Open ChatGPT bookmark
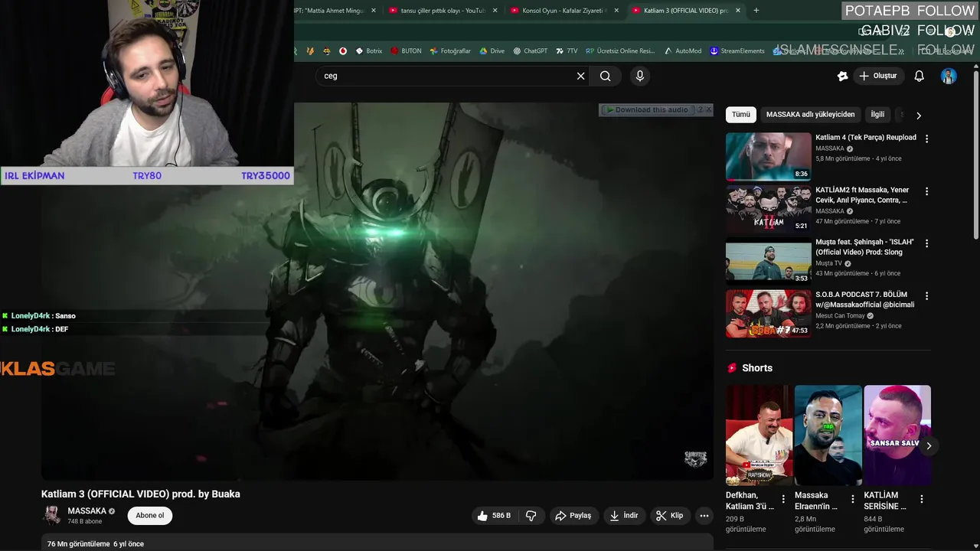This screenshot has height=551, width=980. 530,51
